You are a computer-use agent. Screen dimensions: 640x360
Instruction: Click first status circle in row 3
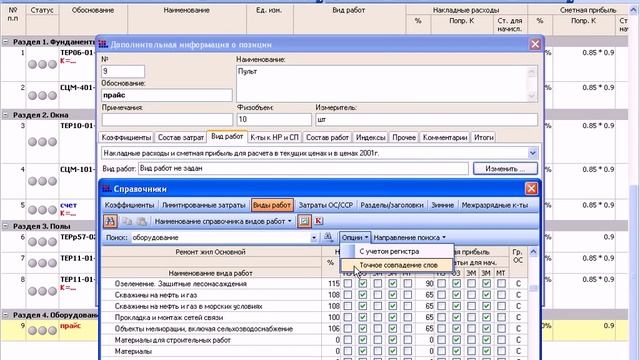[x=33, y=142]
